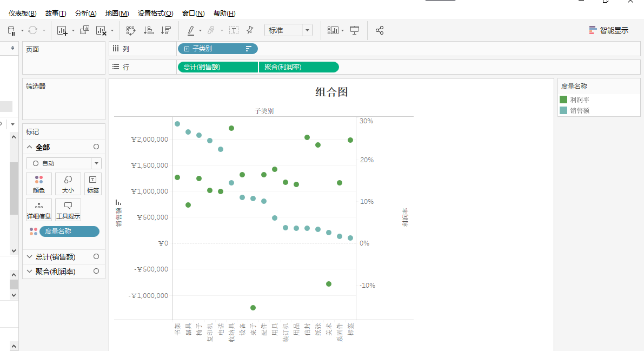The width and height of the screenshot is (644, 351).
Task: Click the fix axes pin icon
Action: coord(250,30)
